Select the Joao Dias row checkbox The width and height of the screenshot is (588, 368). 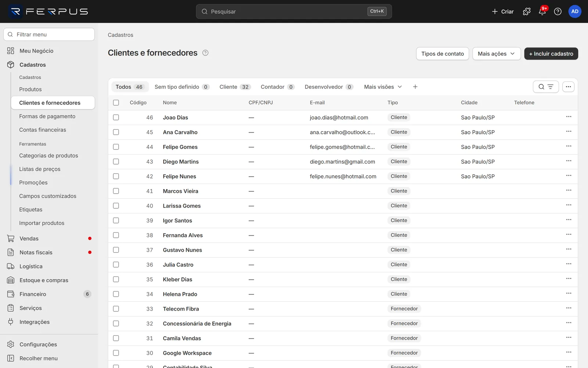click(x=116, y=117)
